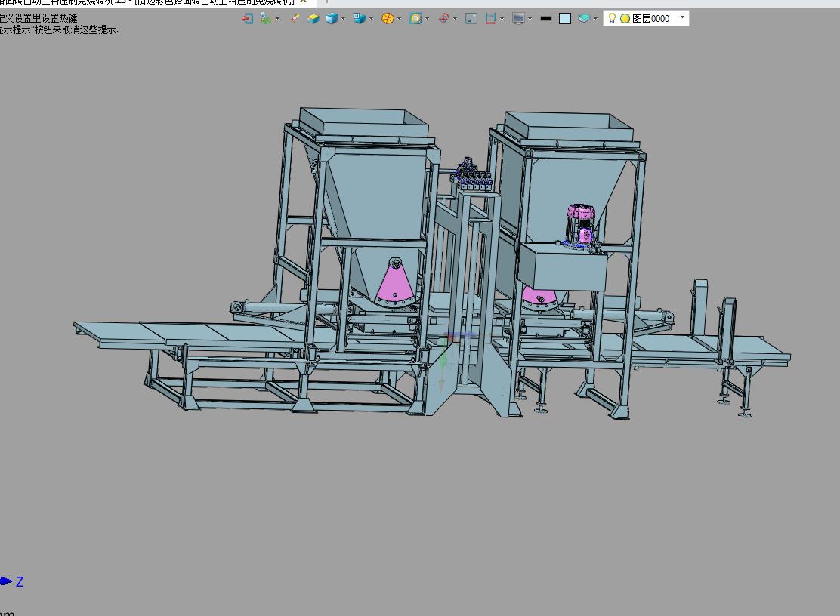Click the pink gate on left hopper
The width and height of the screenshot is (840, 616).
(395, 282)
